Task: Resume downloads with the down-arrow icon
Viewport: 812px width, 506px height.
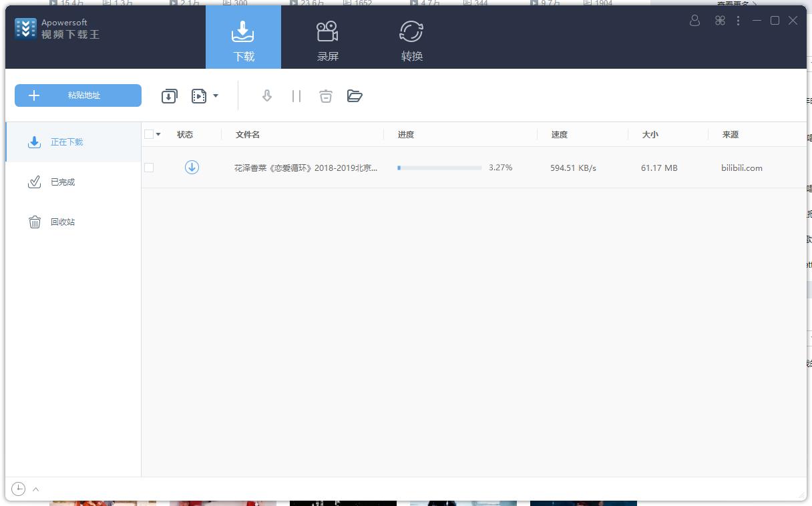Action: (x=266, y=95)
